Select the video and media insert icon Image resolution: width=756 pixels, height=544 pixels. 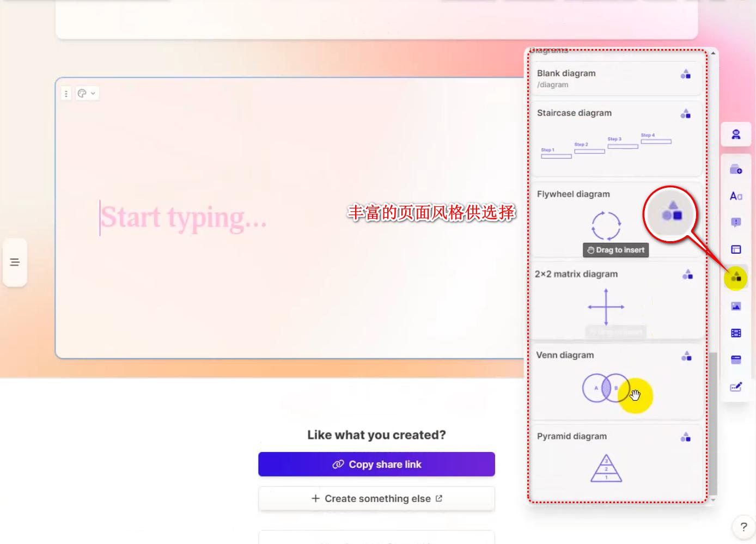(x=736, y=332)
